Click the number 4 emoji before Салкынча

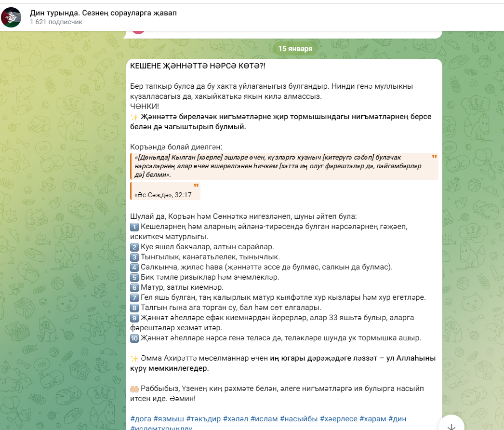point(134,268)
